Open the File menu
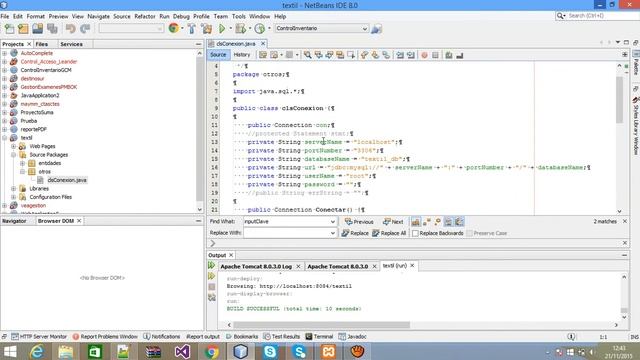640x360 pixels. 4,16
